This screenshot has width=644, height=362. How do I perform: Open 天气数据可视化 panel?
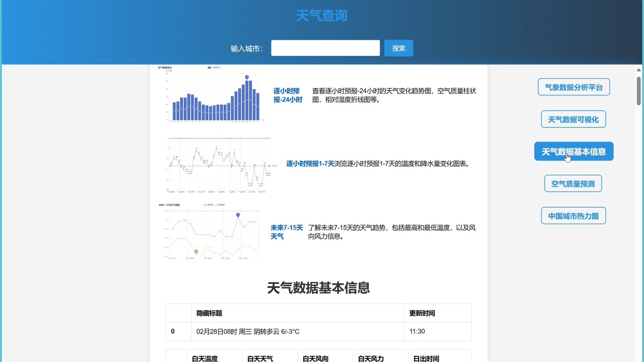[574, 119]
